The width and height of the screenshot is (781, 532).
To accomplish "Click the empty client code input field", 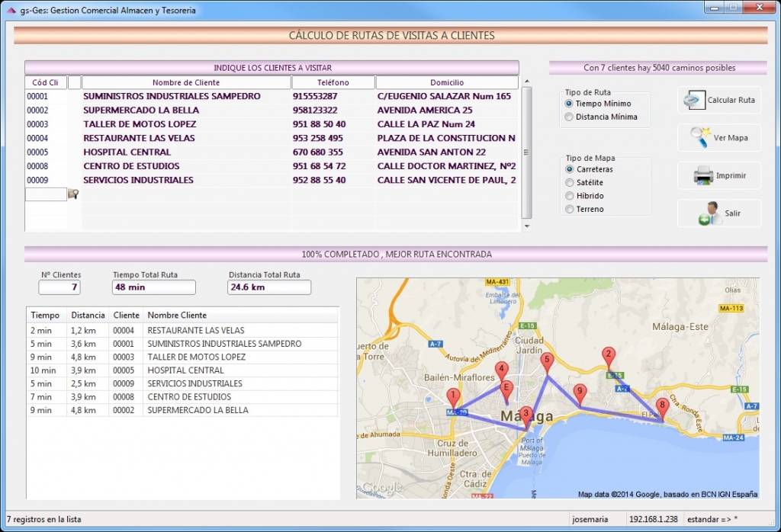I will tap(46, 194).
